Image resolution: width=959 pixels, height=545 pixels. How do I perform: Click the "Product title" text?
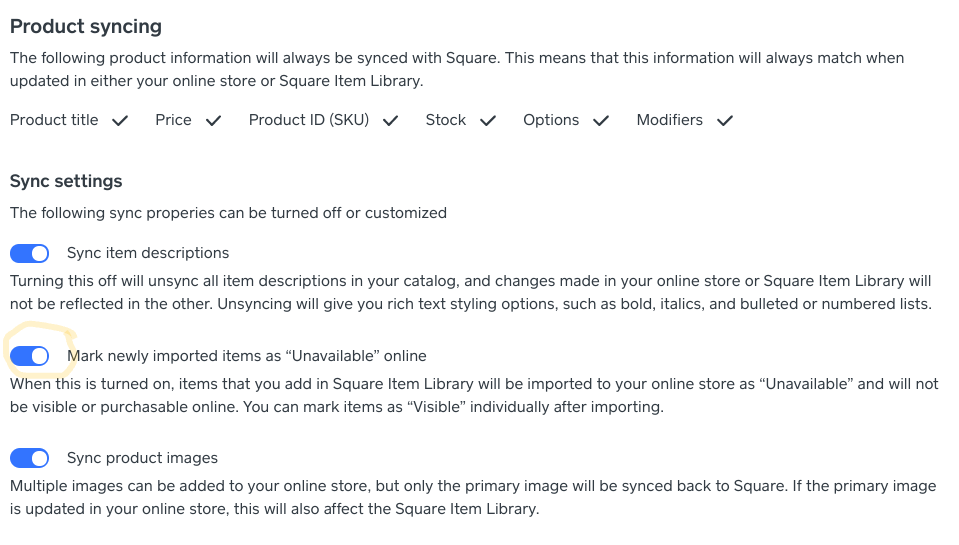(x=54, y=120)
